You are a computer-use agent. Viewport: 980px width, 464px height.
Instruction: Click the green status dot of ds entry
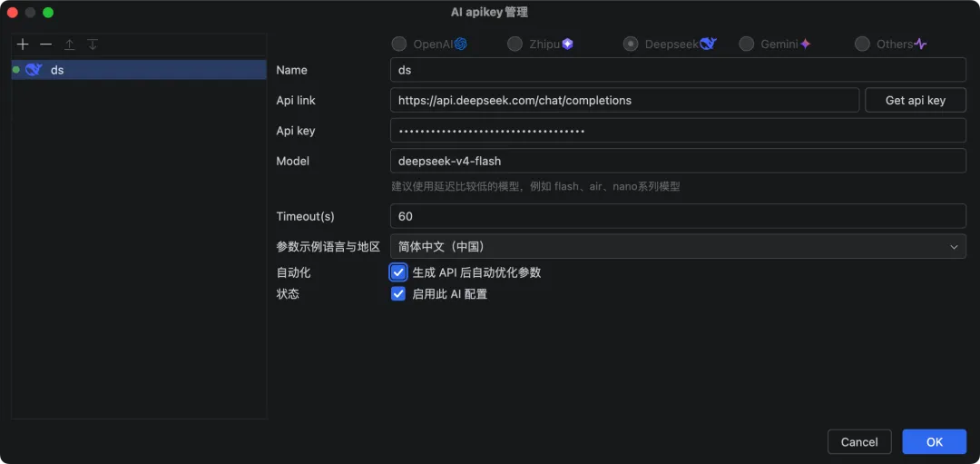pos(16,70)
